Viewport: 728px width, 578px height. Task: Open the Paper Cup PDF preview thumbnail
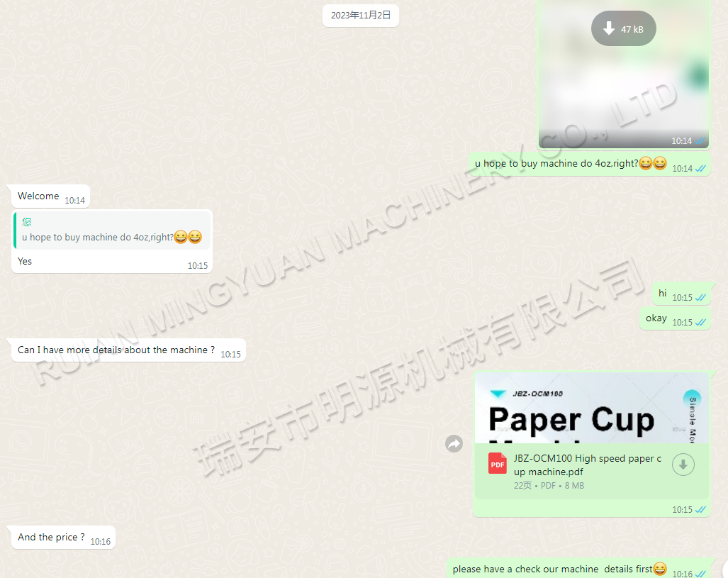[x=591, y=409]
